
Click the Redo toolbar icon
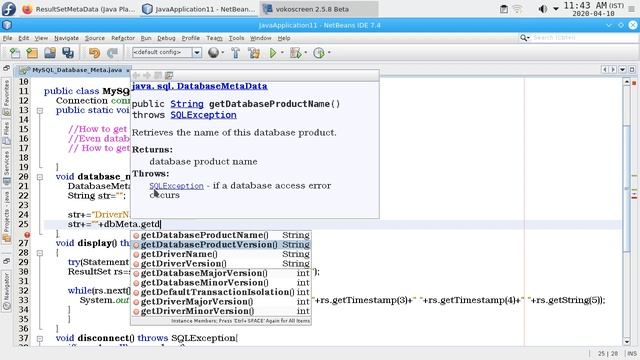112,53
